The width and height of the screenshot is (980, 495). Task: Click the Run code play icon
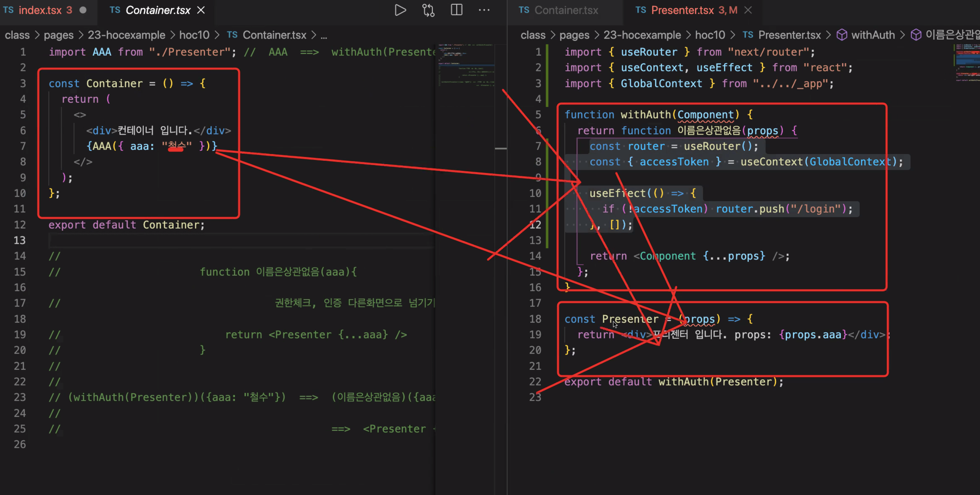[400, 10]
